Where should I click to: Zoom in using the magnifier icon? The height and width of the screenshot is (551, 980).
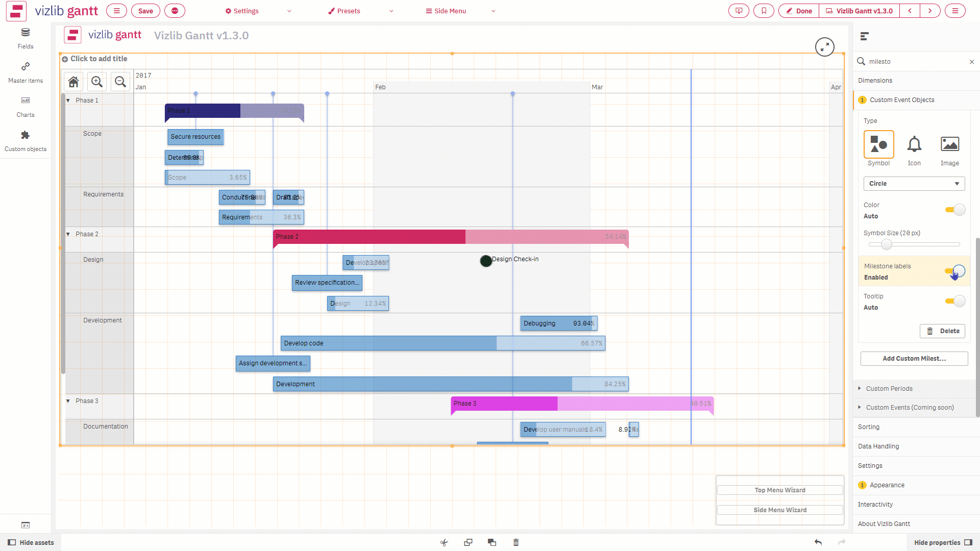tap(96, 82)
